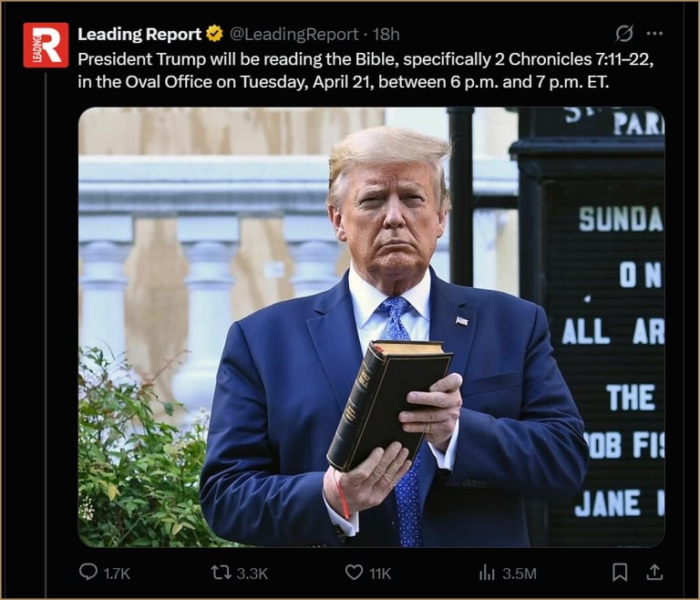
Task: Click the 3.3K reposts count
Action: 252,574
